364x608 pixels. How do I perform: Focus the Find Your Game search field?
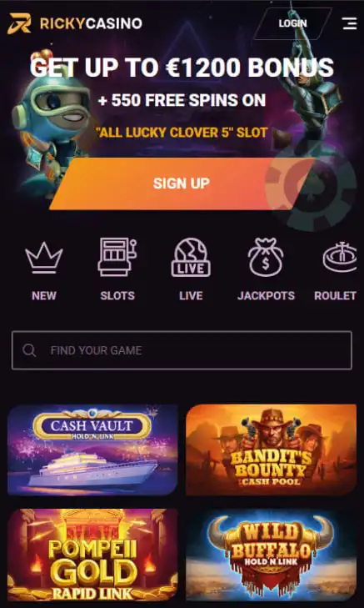[x=182, y=350]
